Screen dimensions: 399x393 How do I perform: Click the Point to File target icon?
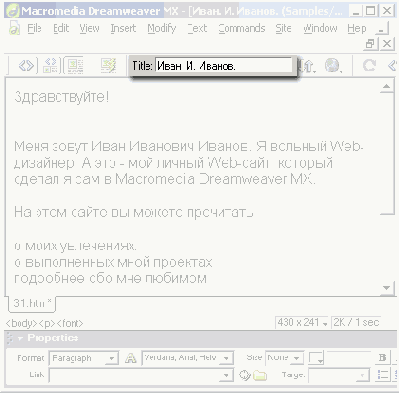(x=245, y=375)
